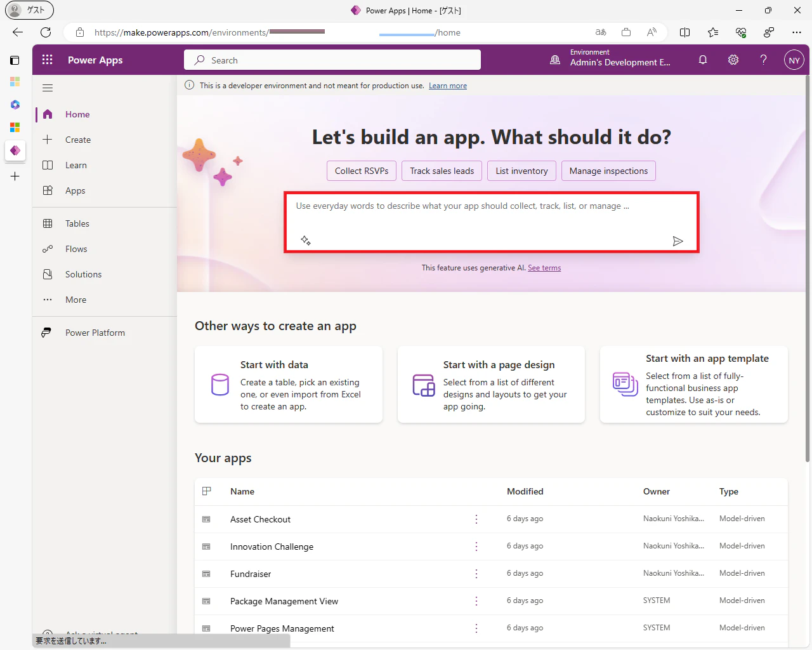The width and height of the screenshot is (812, 650).
Task: Open the NY account profile avatar
Action: coord(794,60)
